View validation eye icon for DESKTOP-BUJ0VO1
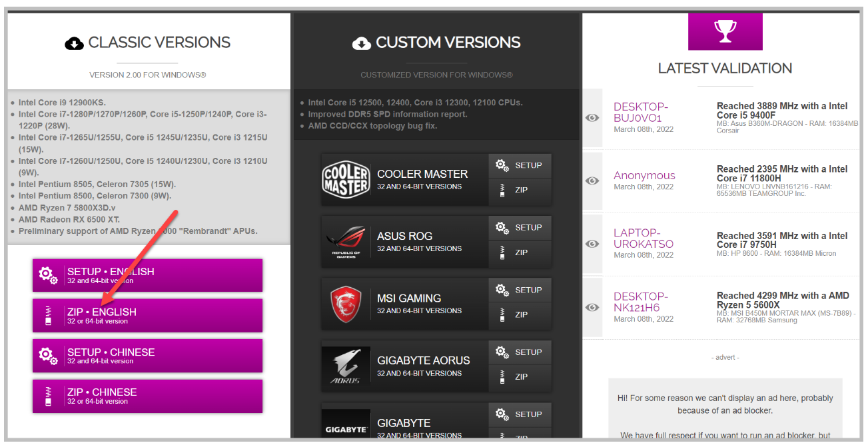This screenshot has height=443, width=868. (x=592, y=117)
